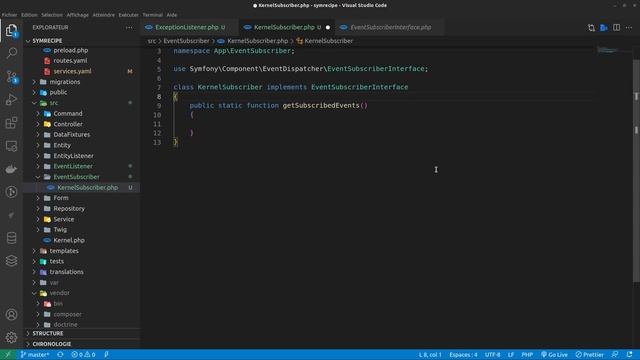
Task: Open routes.yaml in the explorer
Action: [x=82, y=60]
